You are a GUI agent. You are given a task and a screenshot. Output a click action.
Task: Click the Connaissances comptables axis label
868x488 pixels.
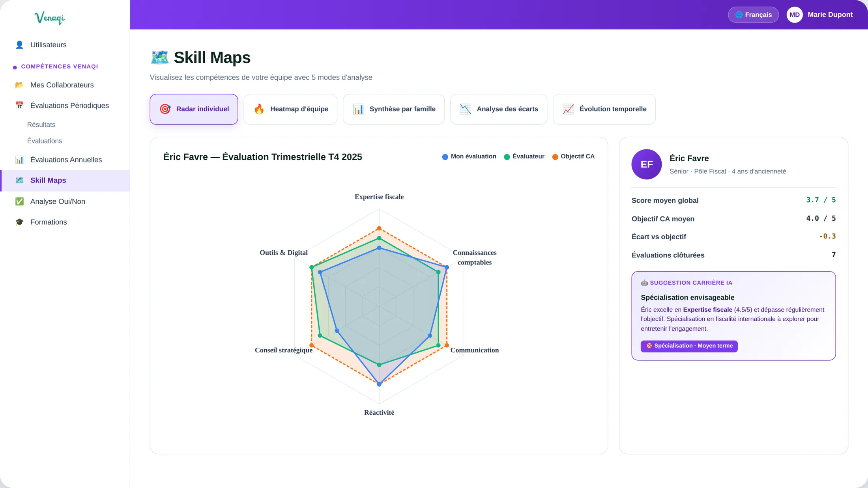474,257
